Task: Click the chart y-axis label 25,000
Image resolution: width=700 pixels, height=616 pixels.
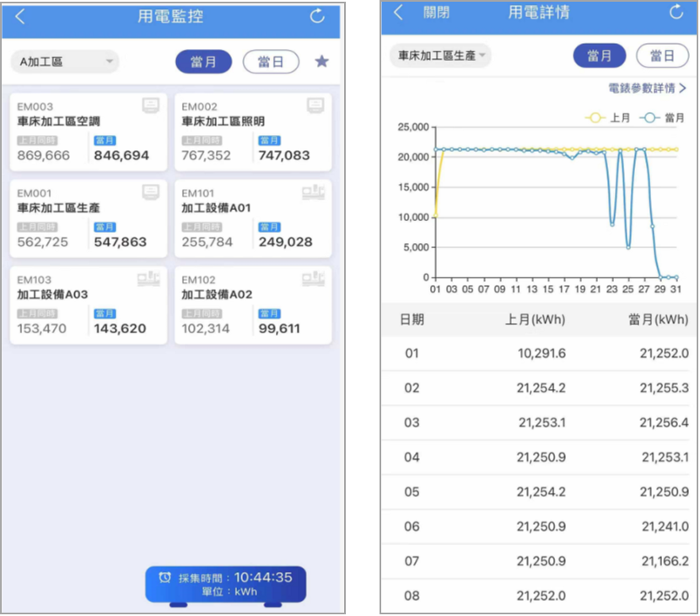Action: tap(413, 127)
